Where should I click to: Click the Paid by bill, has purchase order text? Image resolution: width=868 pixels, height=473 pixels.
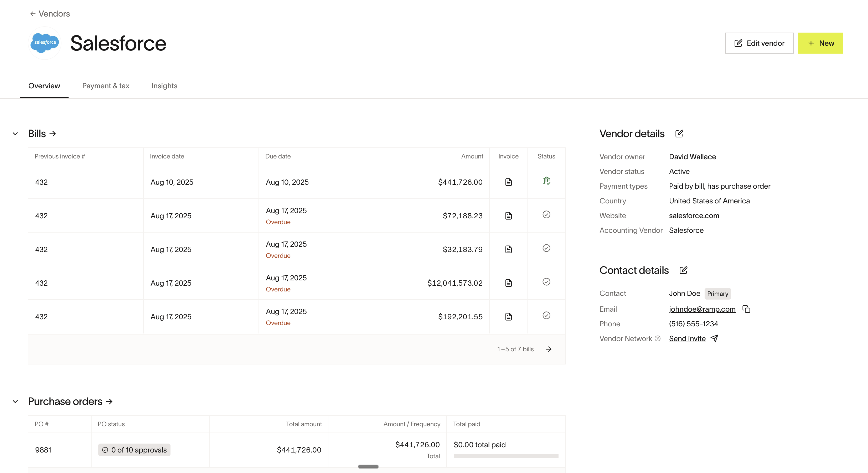[x=720, y=186]
